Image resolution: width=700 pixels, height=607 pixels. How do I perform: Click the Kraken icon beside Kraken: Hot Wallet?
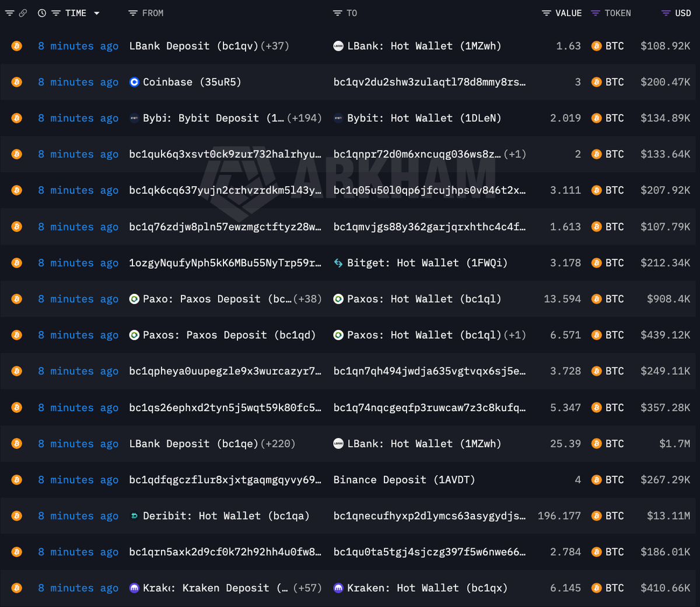(x=338, y=588)
